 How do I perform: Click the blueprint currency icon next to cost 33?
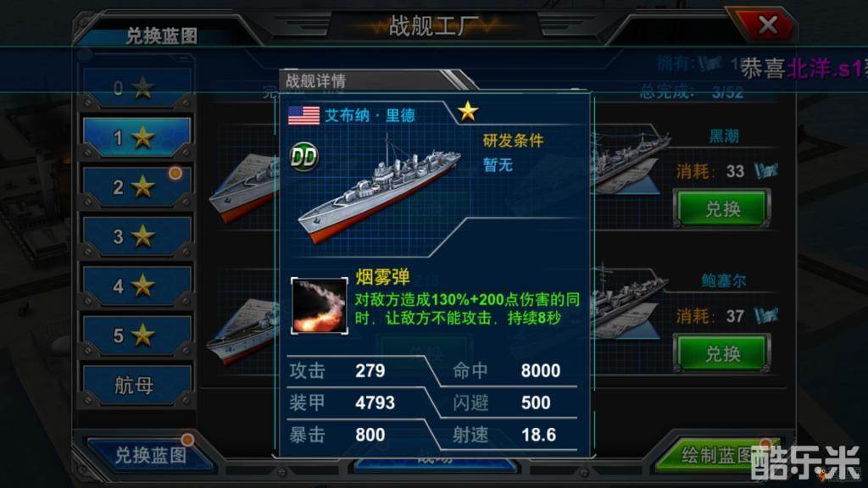[765, 171]
